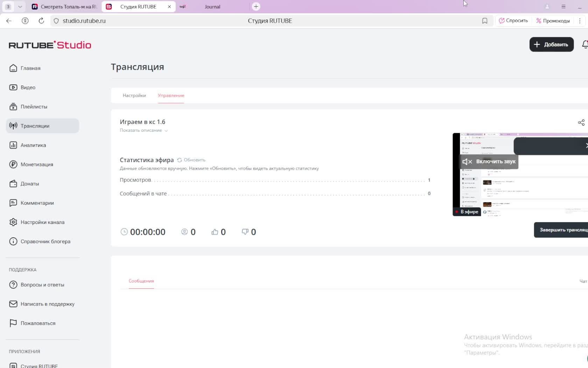
Task: Open the address bar options menu
Action: click(x=580, y=21)
